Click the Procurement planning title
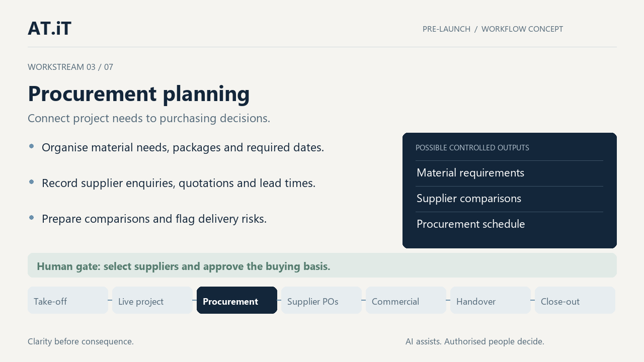Viewport: 644px width, 362px height. (x=139, y=94)
